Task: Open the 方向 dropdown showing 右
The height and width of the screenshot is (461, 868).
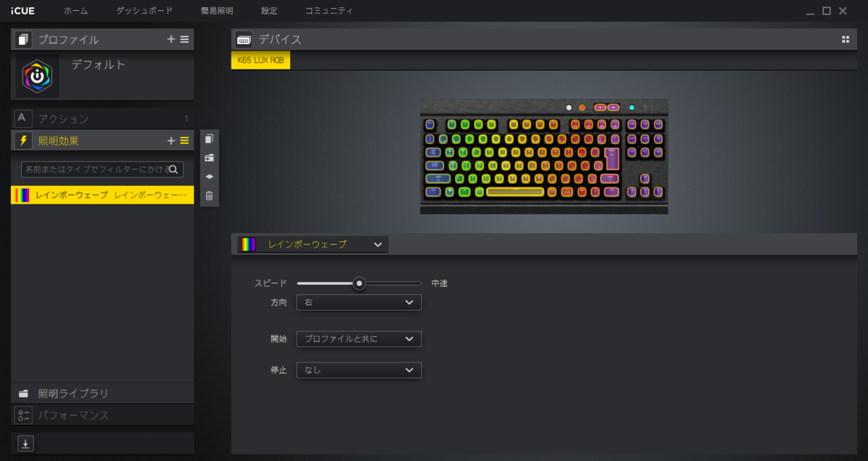Action: (x=358, y=302)
